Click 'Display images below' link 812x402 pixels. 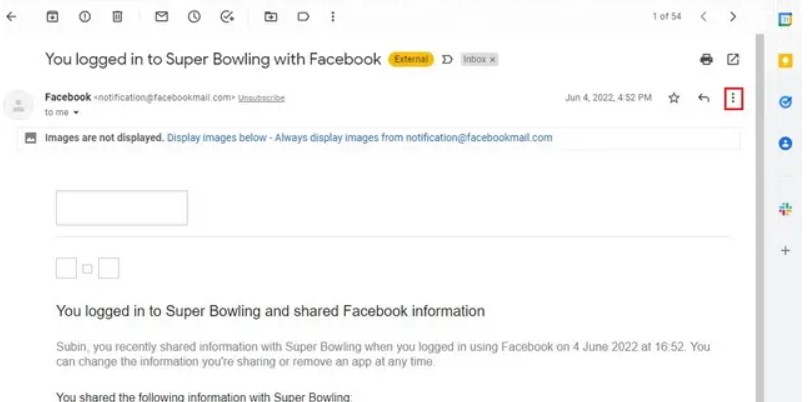coord(212,138)
